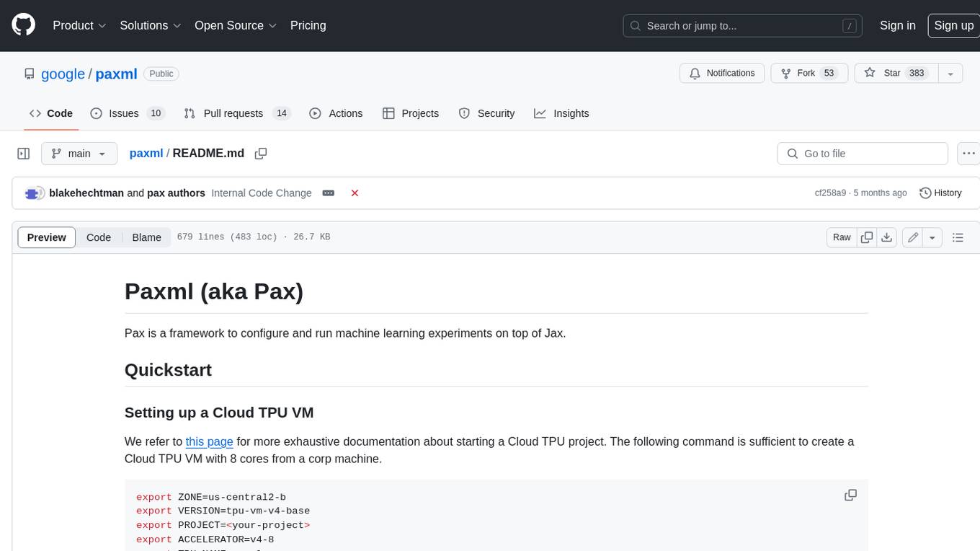This screenshot has width=980, height=551.
Task: Focus the Search or jump to field
Action: tap(743, 26)
